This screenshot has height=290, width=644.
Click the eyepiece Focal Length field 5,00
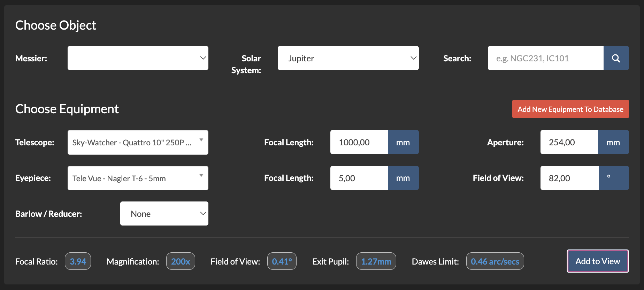(359, 178)
